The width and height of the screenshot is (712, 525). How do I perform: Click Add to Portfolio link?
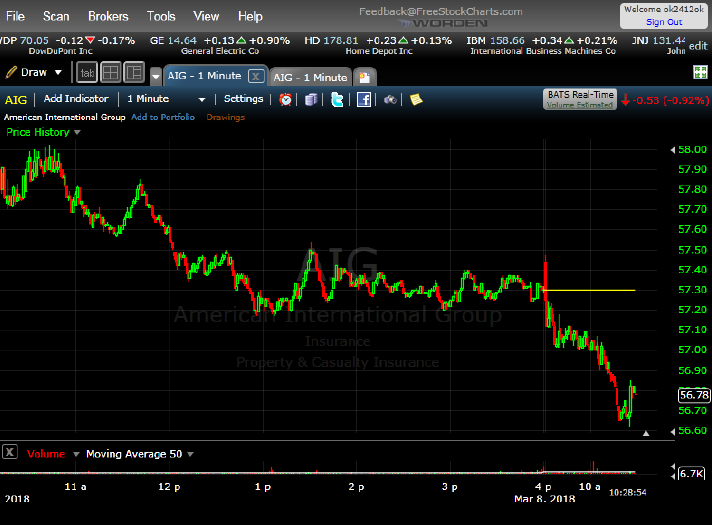pyautogui.click(x=163, y=117)
